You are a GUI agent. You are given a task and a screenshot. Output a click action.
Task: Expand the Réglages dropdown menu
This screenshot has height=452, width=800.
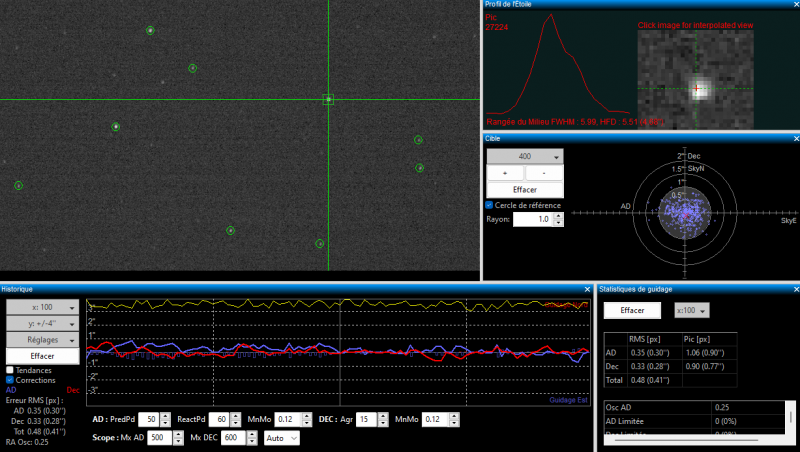tap(42, 340)
